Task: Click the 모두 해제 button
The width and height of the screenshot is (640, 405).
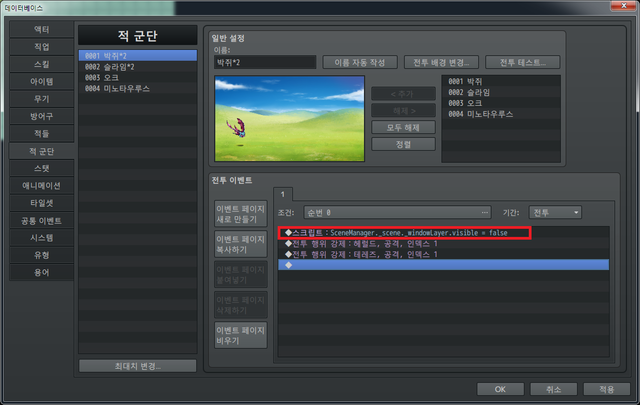Action: [403, 127]
